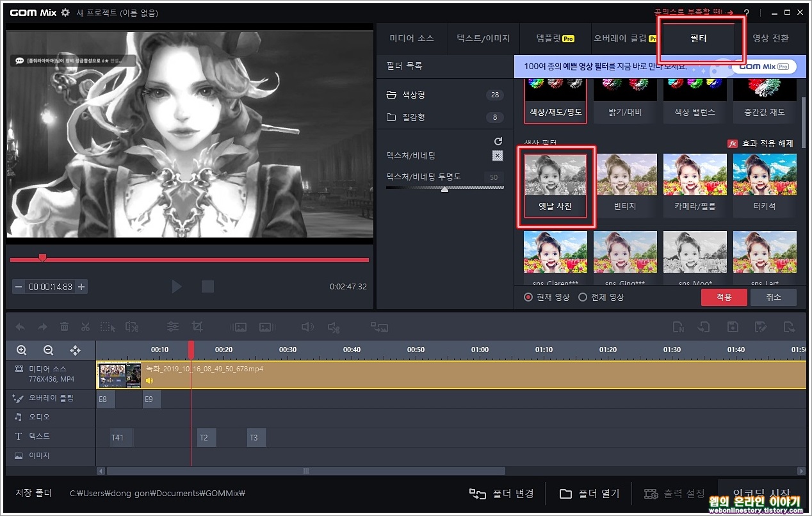Open 텍스처/비네팅 texture picker swatch
812x516 pixels.
click(x=498, y=156)
